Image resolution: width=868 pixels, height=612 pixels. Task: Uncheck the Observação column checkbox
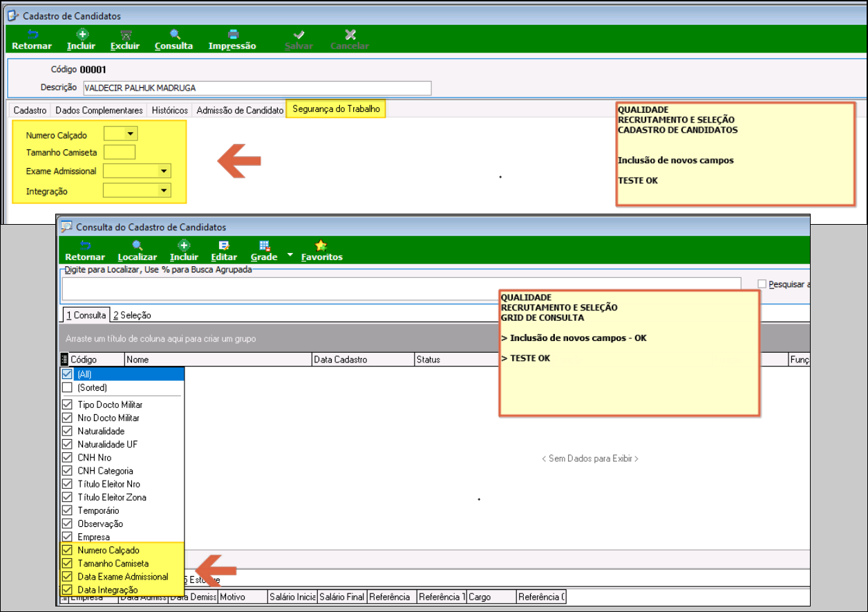click(67, 523)
